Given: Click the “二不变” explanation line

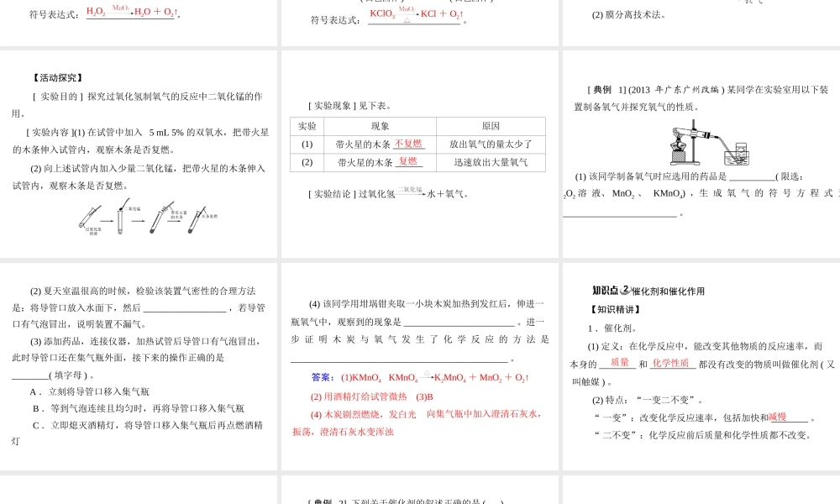Looking at the screenshot, I should [702, 435].
